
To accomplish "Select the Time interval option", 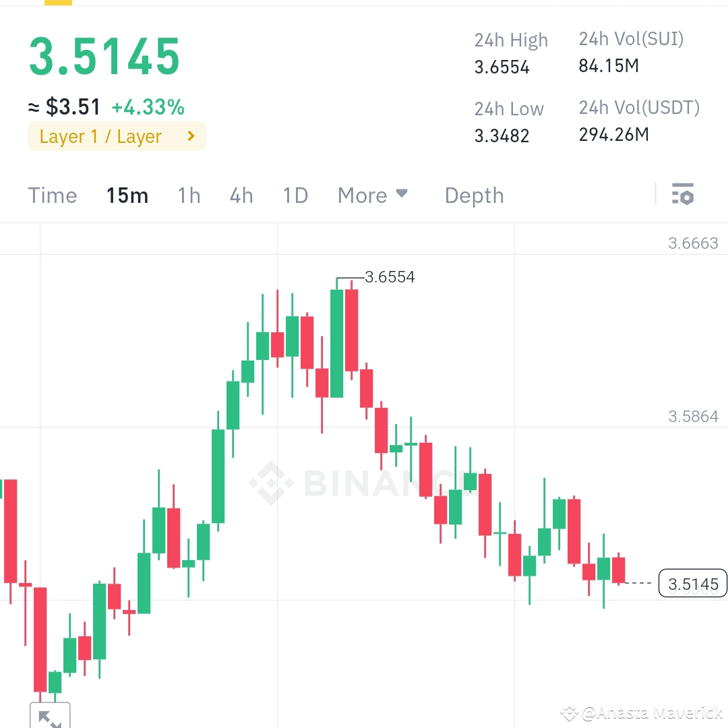I will 52,195.
